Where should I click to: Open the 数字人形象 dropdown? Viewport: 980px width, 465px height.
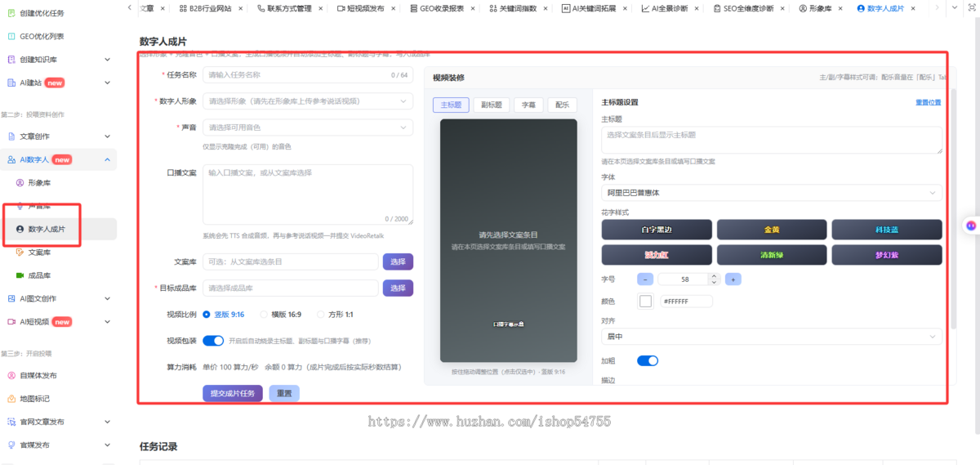308,101
